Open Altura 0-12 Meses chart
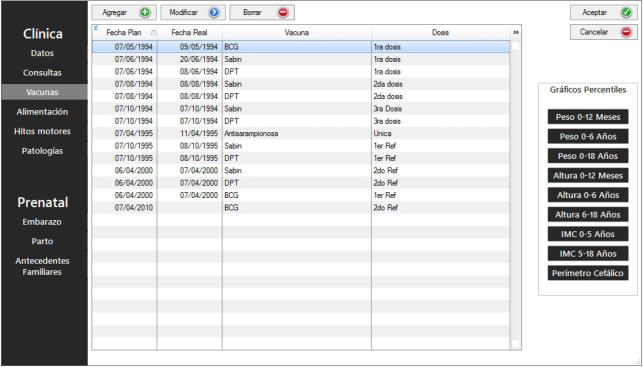This screenshot has height=367, width=643. 588,176
